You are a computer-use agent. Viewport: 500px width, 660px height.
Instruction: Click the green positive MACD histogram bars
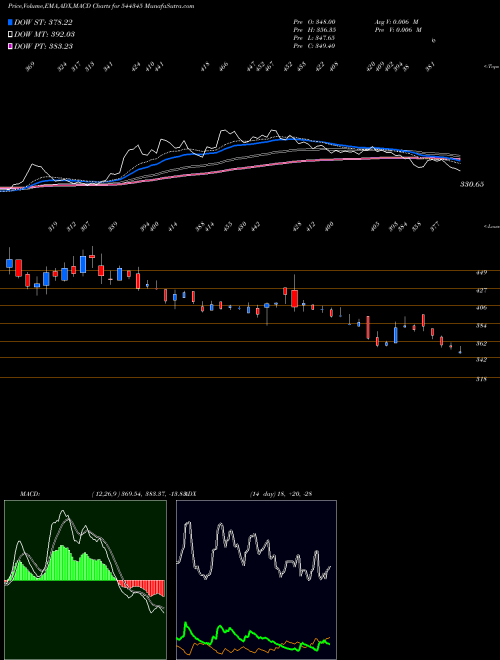click(x=63, y=564)
